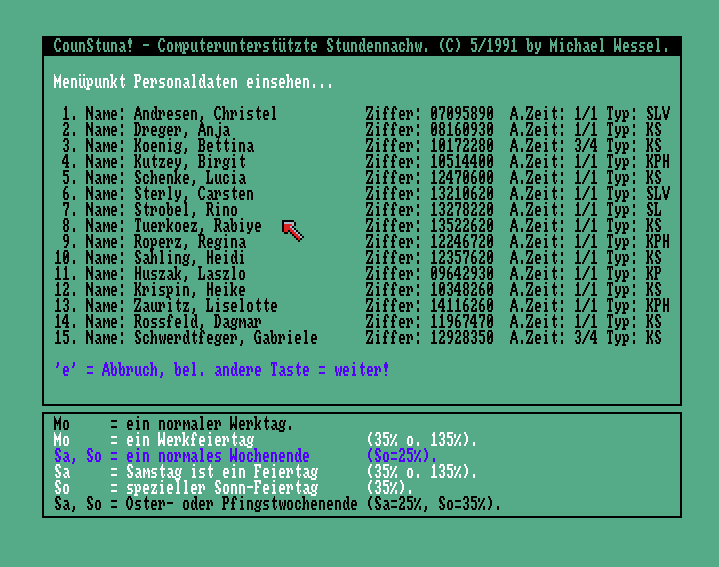Click legend 'Samstag ist ein Feiertag'

(x=265, y=472)
